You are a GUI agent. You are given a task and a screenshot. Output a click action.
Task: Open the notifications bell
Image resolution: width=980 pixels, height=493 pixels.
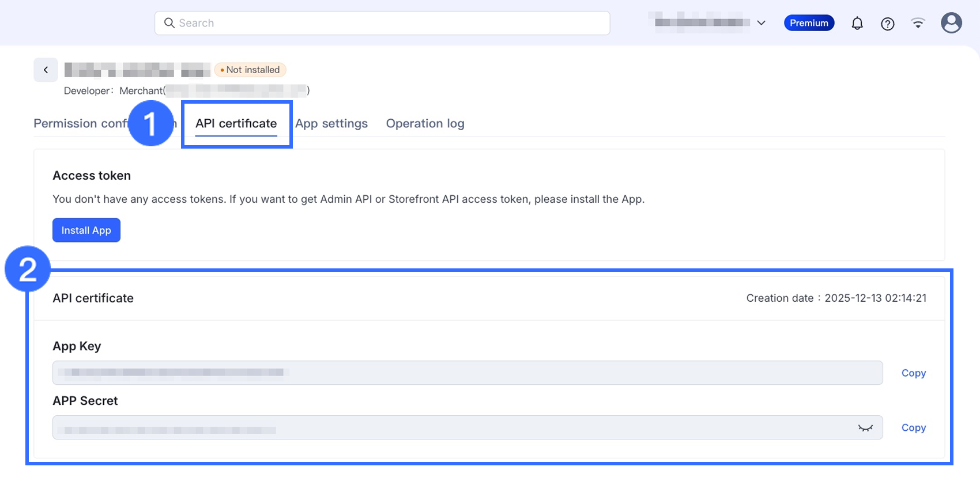(x=857, y=24)
